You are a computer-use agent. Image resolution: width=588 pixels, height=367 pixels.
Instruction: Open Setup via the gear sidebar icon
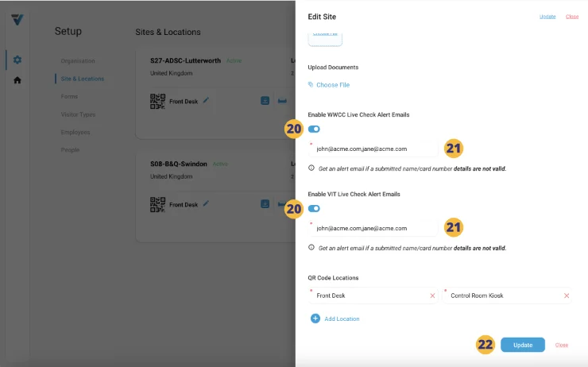click(x=17, y=60)
